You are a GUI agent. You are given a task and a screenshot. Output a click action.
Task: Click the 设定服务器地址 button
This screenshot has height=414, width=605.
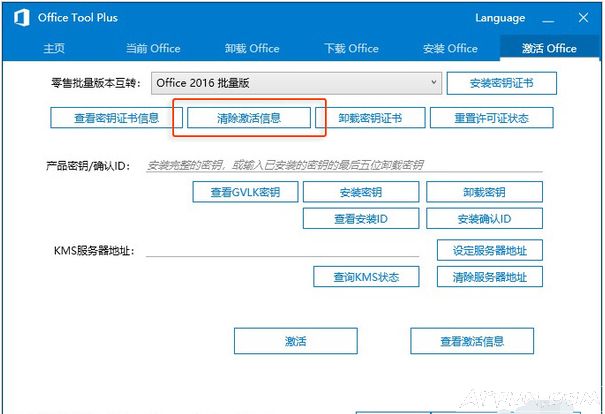point(490,250)
